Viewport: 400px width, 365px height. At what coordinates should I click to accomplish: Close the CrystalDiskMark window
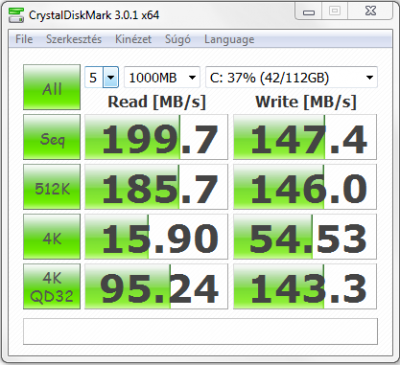click(370, 12)
